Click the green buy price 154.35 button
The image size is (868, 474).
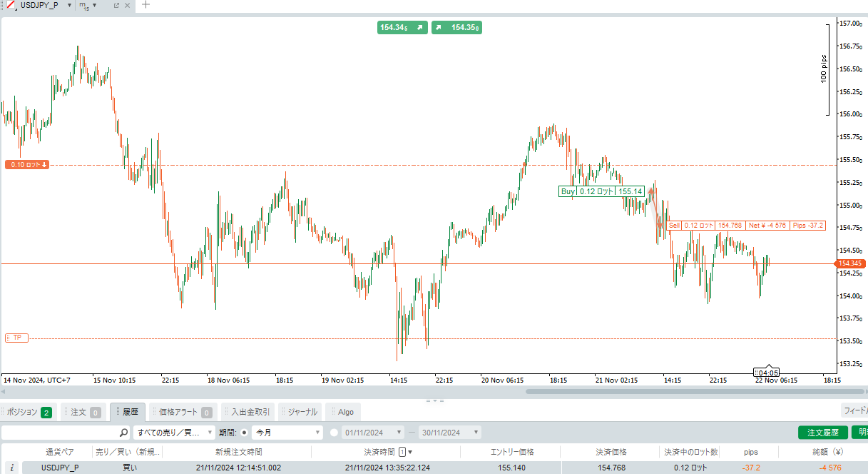point(456,28)
